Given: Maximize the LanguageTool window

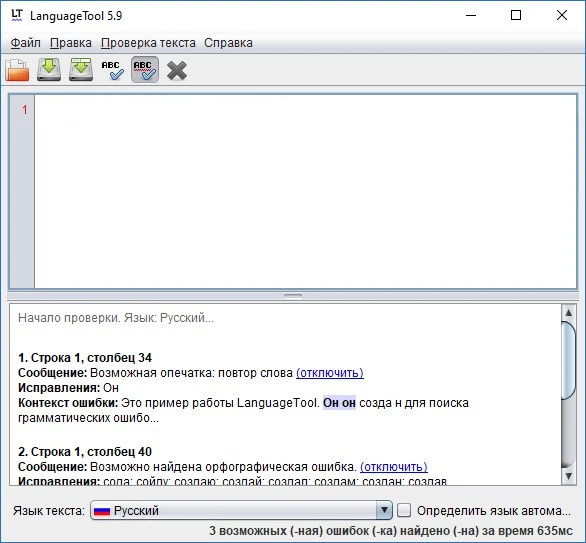Looking at the screenshot, I should click(516, 15).
